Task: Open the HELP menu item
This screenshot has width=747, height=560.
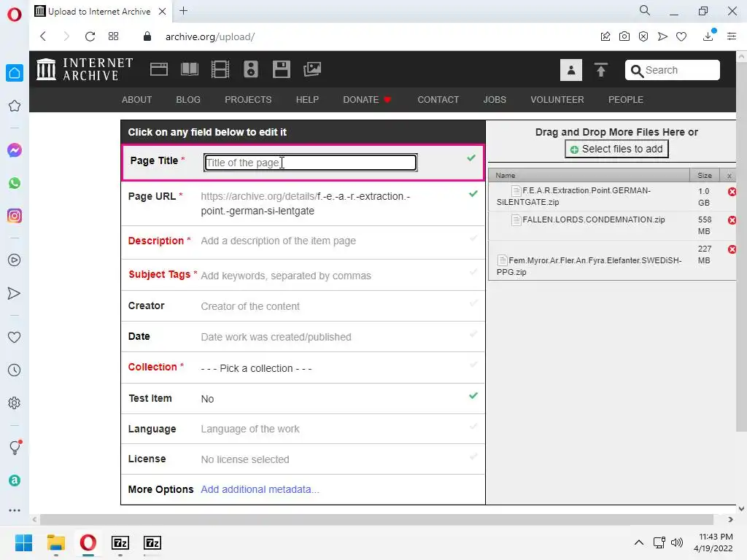Action: (307, 99)
